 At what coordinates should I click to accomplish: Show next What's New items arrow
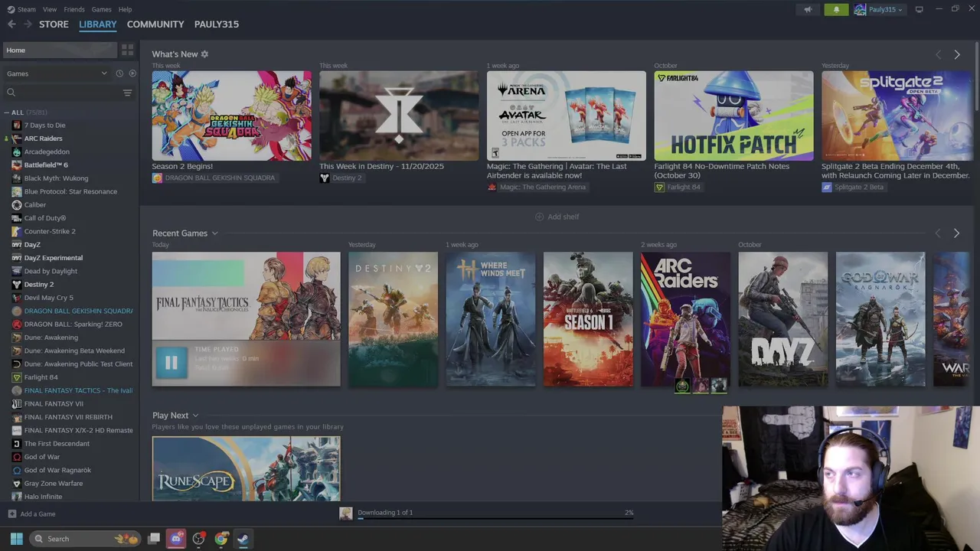(x=956, y=54)
